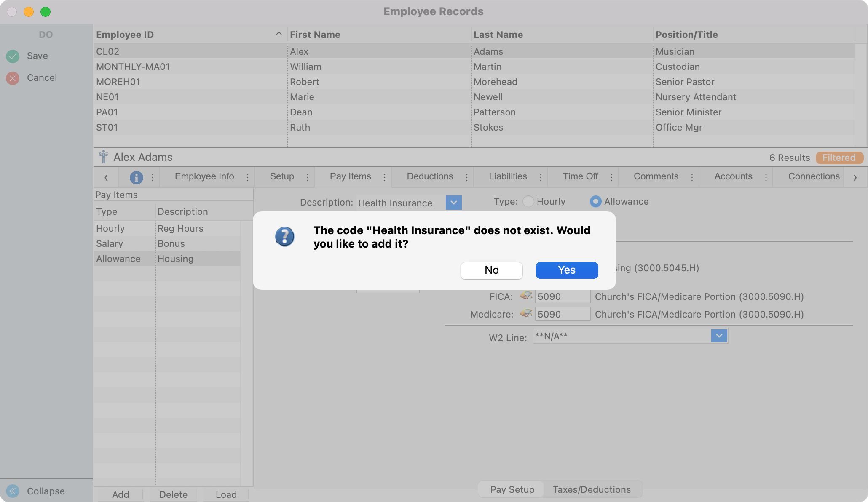Click the Medicare 5090 account field
Viewport: 868px width, 502px height.
point(562,314)
